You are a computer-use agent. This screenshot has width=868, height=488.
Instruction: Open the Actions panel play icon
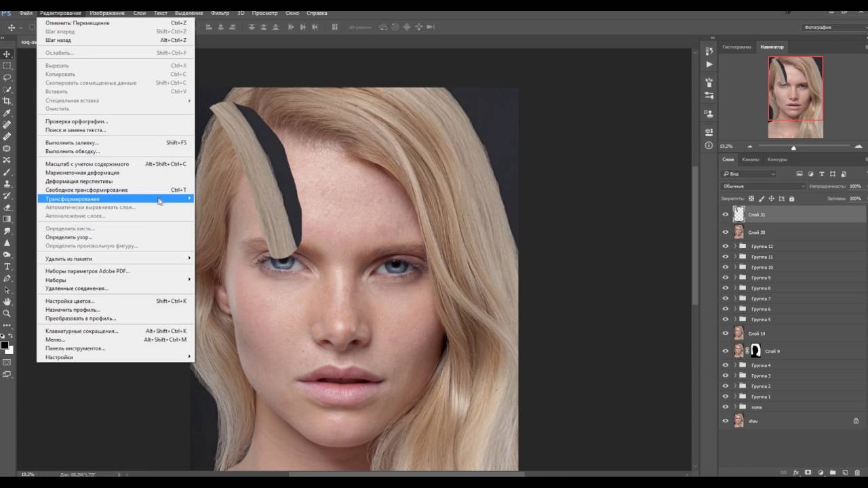click(709, 64)
